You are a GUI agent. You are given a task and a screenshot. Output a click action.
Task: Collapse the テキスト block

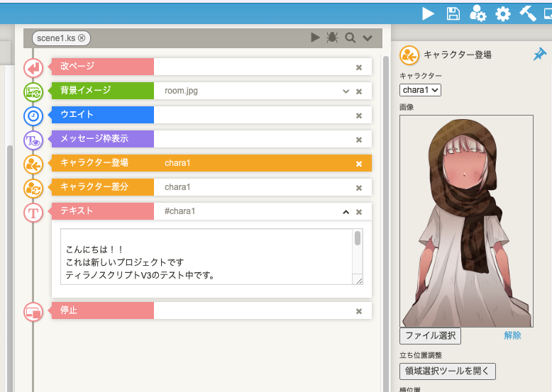[x=346, y=212]
